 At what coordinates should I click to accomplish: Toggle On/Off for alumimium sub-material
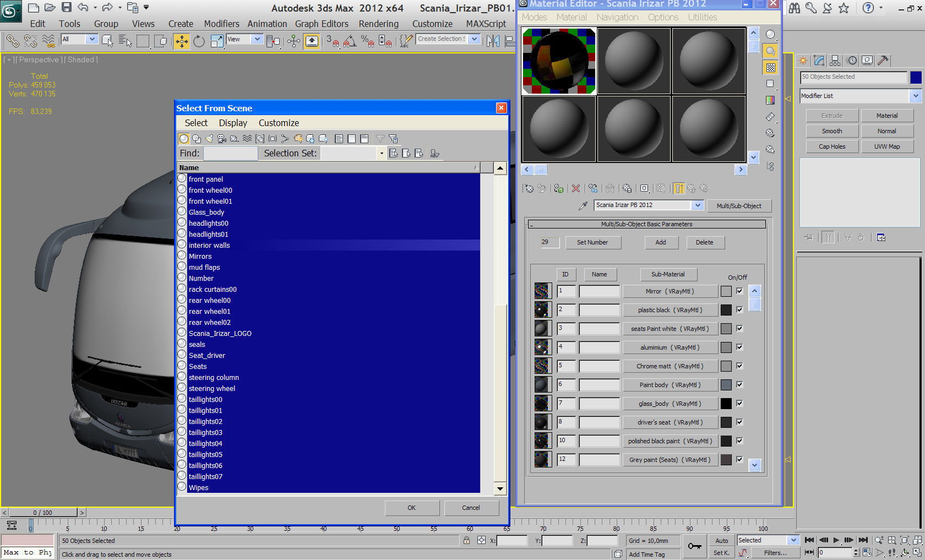(x=739, y=347)
